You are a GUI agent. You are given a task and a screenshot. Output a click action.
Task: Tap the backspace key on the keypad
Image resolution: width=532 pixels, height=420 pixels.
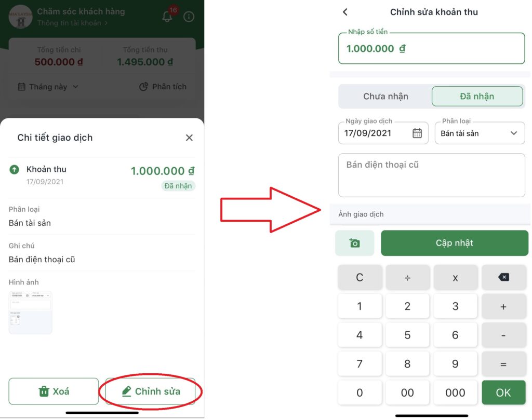coord(503,277)
